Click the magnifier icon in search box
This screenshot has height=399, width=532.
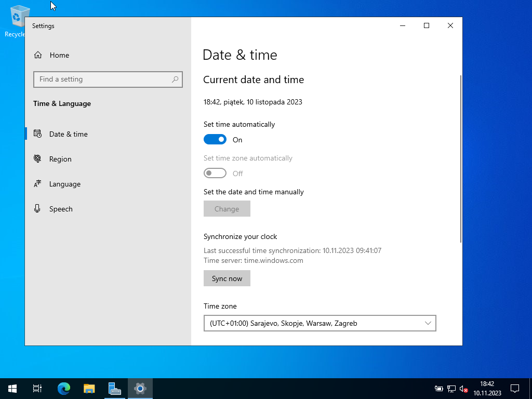(x=175, y=79)
